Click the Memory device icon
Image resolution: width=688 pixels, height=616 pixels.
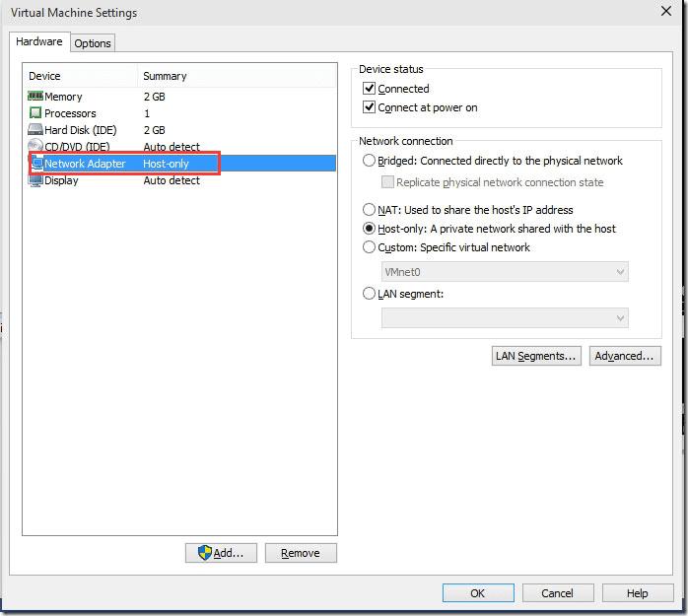tap(35, 96)
